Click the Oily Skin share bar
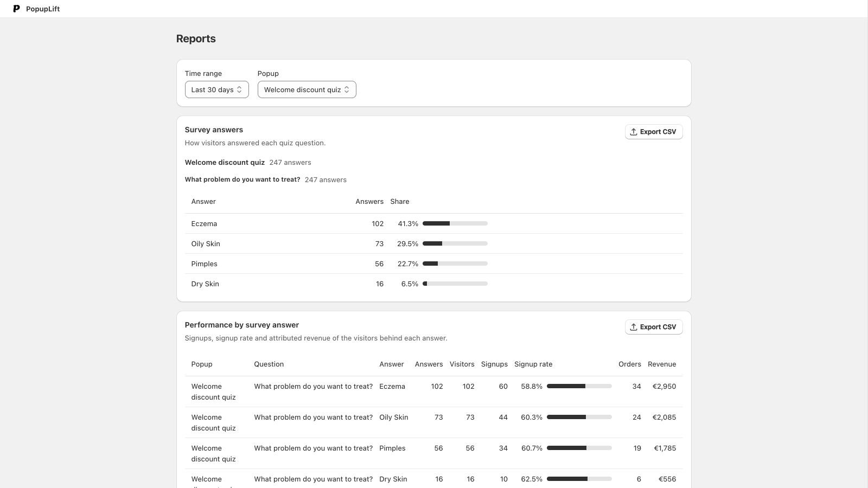Image resolution: width=868 pixels, height=488 pixels. tap(455, 243)
